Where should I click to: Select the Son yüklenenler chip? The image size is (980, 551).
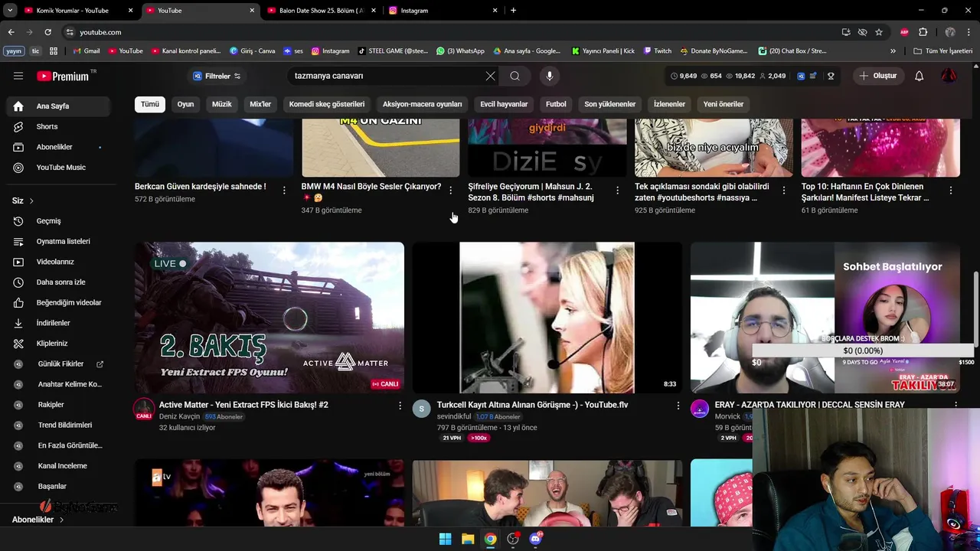tap(610, 104)
